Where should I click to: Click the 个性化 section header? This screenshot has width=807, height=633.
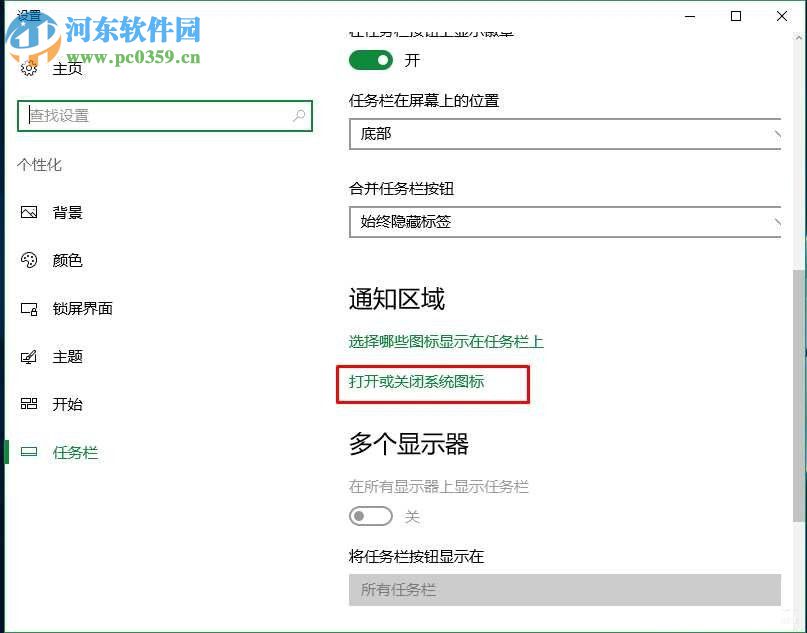(x=40, y=165)
